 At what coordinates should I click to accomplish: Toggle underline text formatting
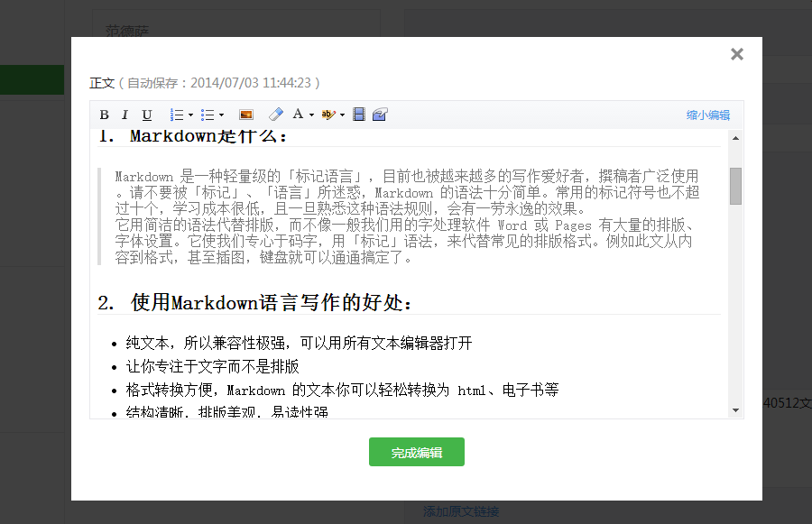click(147, 115)
